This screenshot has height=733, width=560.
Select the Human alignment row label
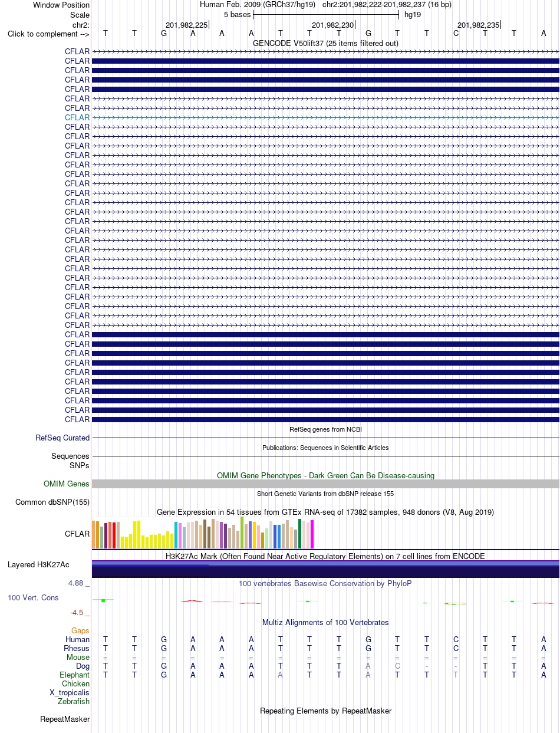tap(78, 640)
